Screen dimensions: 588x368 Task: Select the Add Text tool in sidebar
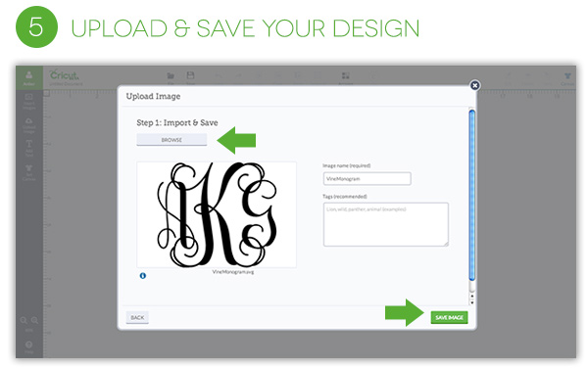[x=28, y=149]
